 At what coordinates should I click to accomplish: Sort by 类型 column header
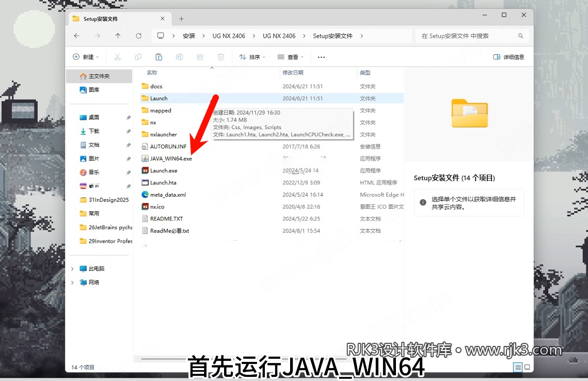(x=365, y=72)
